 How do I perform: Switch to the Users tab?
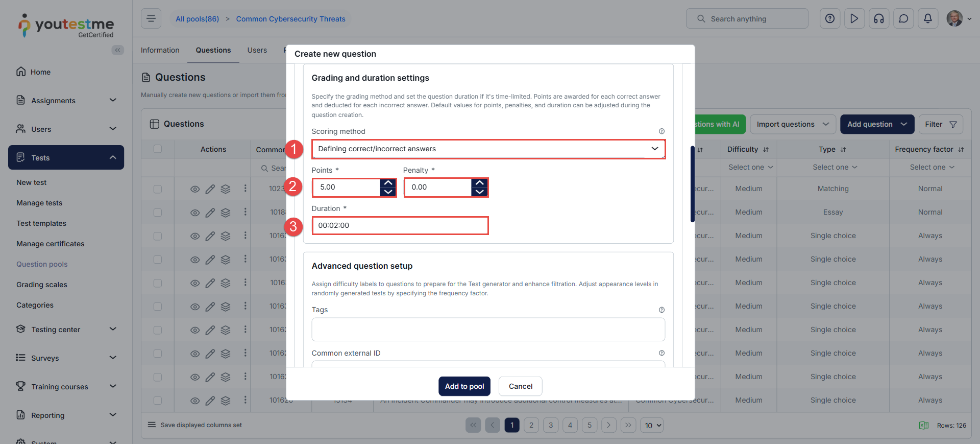click(257, 50)
